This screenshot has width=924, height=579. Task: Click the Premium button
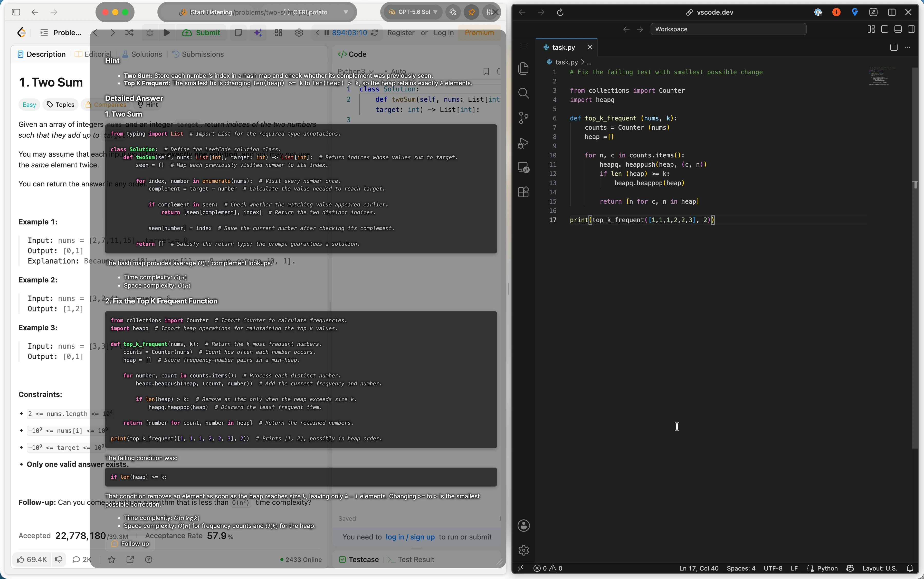[479, 33]
